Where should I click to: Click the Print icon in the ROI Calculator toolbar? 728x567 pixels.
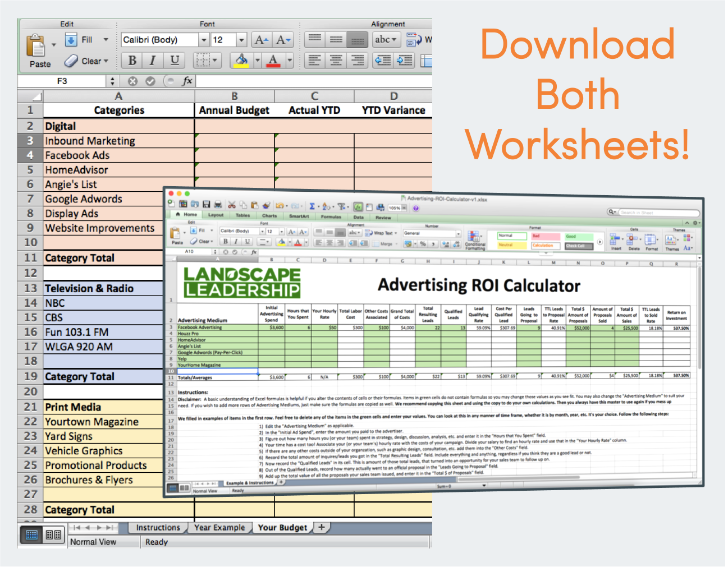click(218, 205)
